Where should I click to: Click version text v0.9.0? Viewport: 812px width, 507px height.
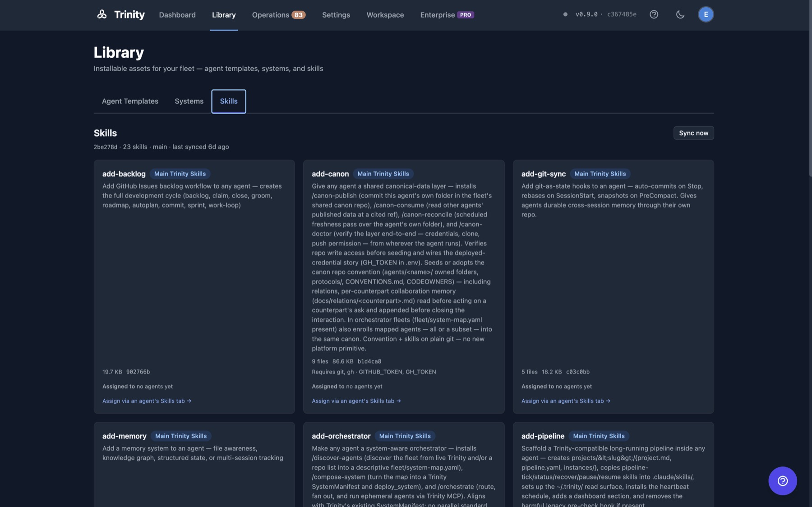coord(586,14)
